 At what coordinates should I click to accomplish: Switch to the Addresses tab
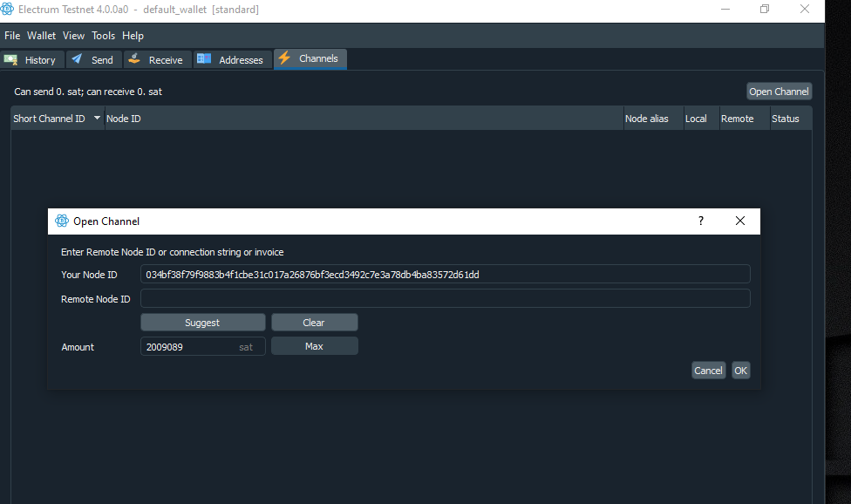pyautogui.click(x=232, y=59)
